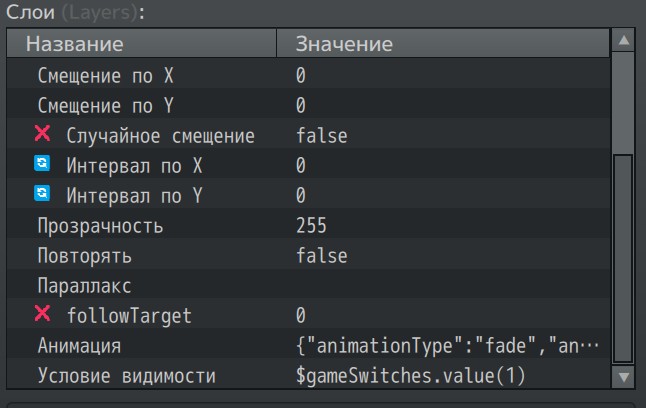Select the Параллакс property row
The width and height of the screenshot is (646, 408).
click(x=308, y=285)
